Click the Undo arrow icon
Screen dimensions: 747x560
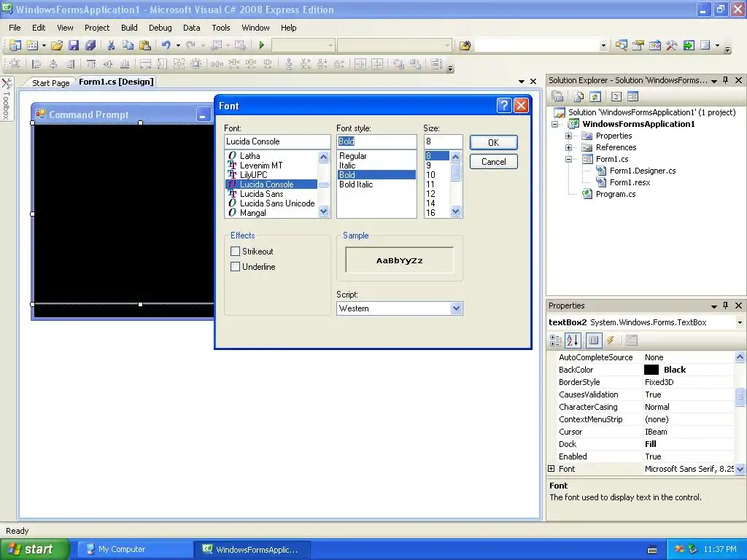[166, 45]
